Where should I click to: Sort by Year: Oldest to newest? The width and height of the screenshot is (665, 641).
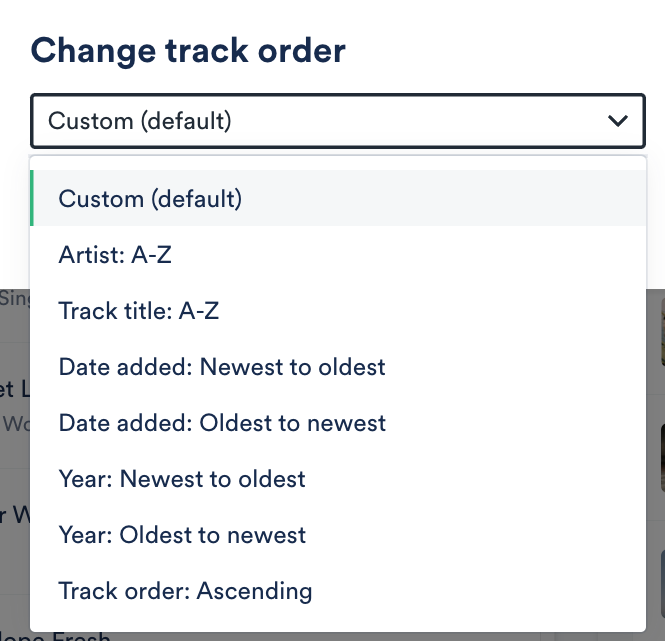(182, 535)
